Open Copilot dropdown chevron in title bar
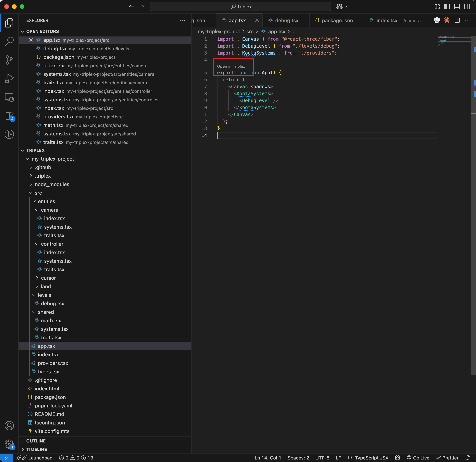476x462 pixels. [x=346, y=7]
